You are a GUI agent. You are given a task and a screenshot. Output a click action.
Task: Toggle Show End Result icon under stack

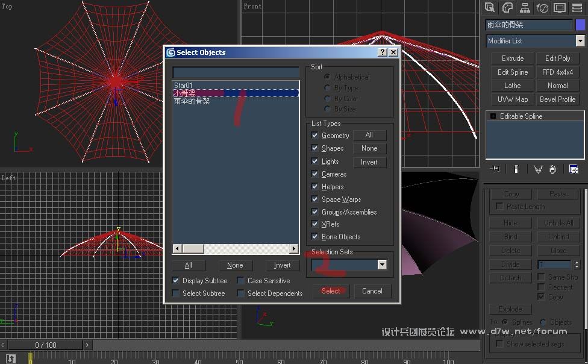click(516, 169)
